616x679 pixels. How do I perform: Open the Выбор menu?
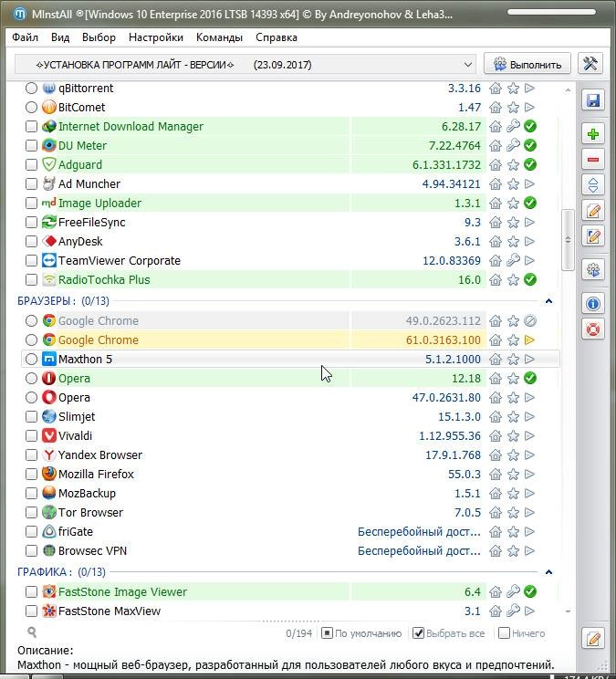coord(99,37)
